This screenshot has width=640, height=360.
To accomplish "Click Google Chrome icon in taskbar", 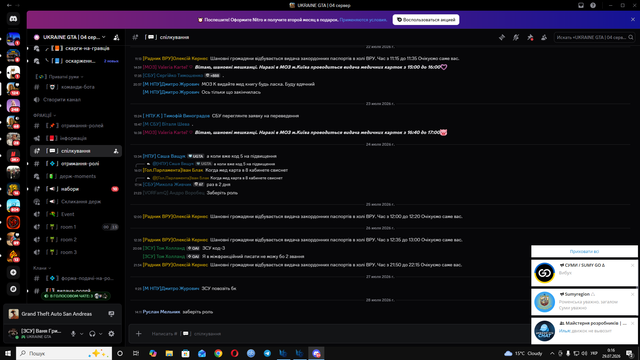I will [218, 353].
